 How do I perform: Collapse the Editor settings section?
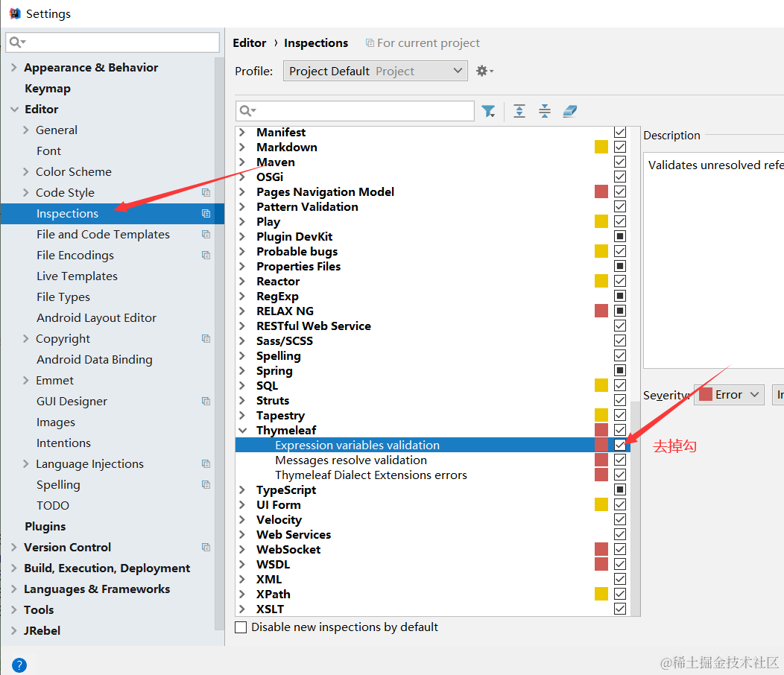click(x=14, y=109)
